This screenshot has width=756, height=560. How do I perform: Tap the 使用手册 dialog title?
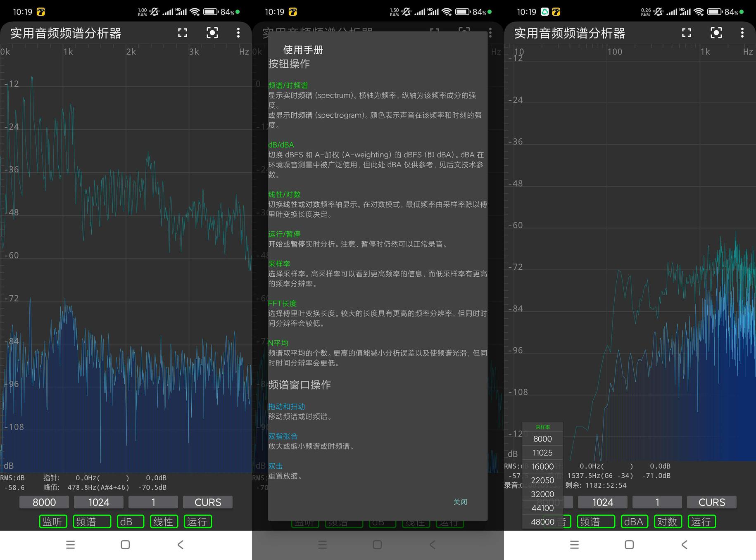coord(303,50)
